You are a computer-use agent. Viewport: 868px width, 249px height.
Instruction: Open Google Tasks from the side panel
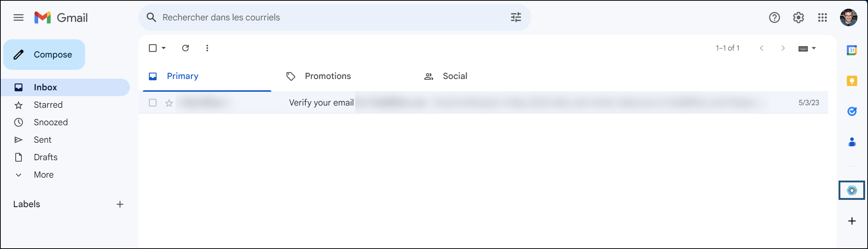(851, 111)
